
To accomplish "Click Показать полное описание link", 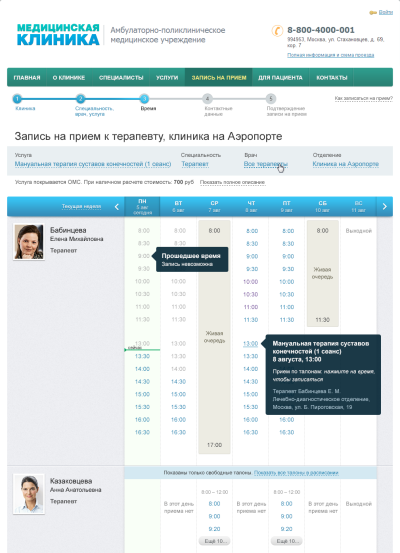I will [x=232, y=182].
